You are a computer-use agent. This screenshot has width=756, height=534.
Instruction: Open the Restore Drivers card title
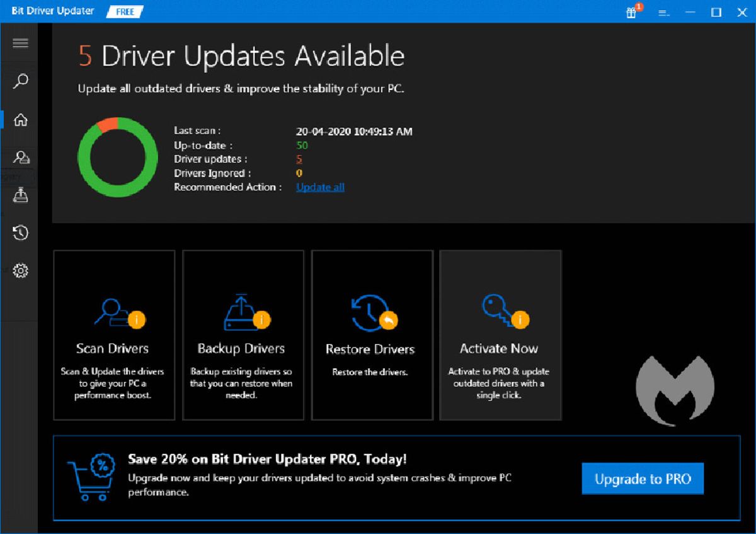pos(370,349)
